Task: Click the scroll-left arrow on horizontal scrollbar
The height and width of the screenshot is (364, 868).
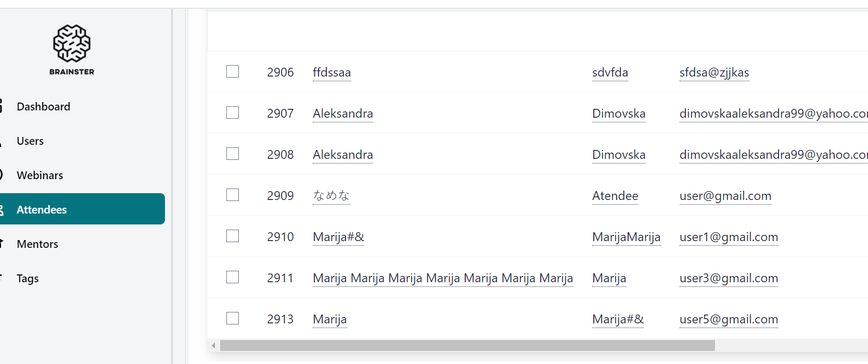Action: 213,346
